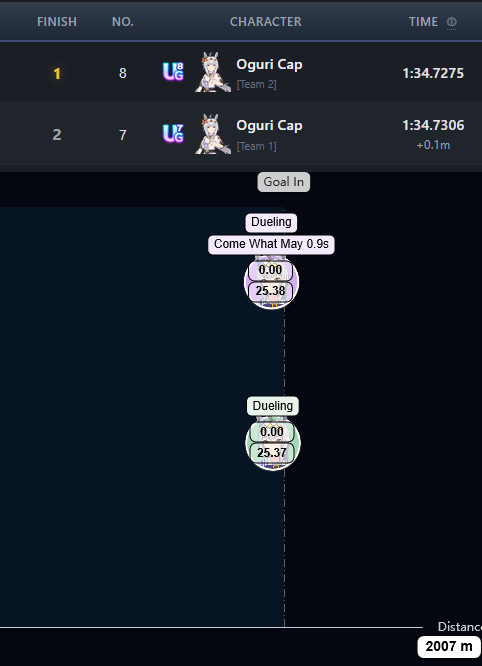Click the CHARACTER column header
Image resolution: width=482 pixels, height=666 pixels.
click(266, 22)
